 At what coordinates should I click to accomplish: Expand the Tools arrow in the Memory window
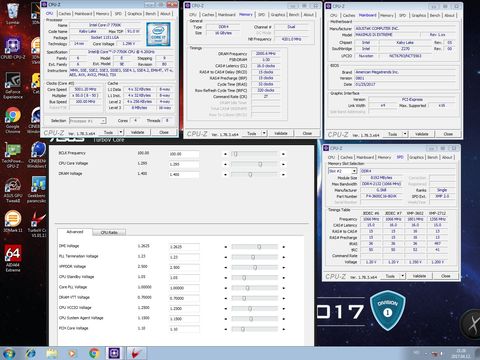264,133
